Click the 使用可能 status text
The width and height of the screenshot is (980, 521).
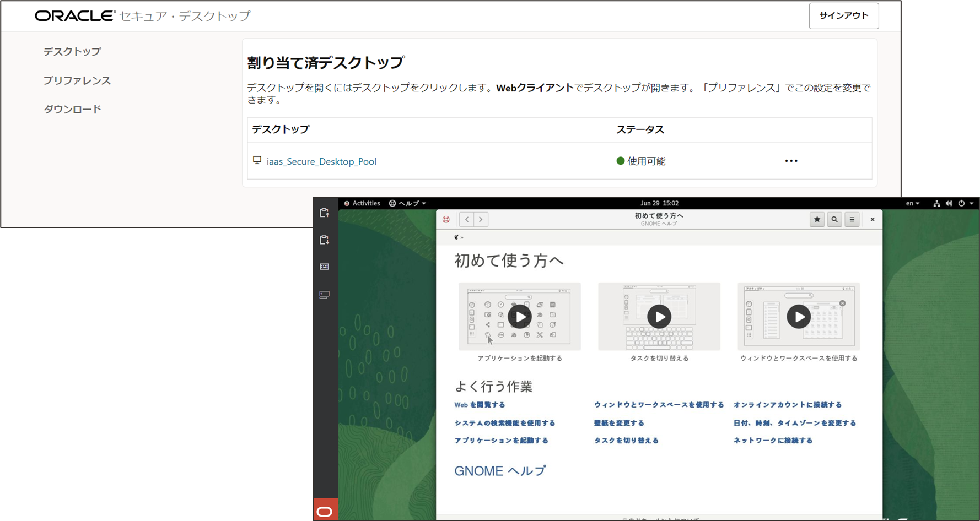(x=647, y=161)
